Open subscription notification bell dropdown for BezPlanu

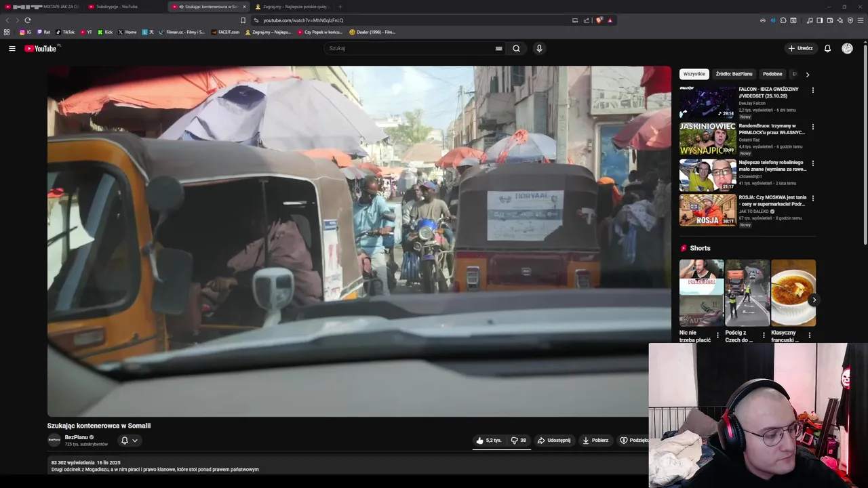[x=129, y=441]
